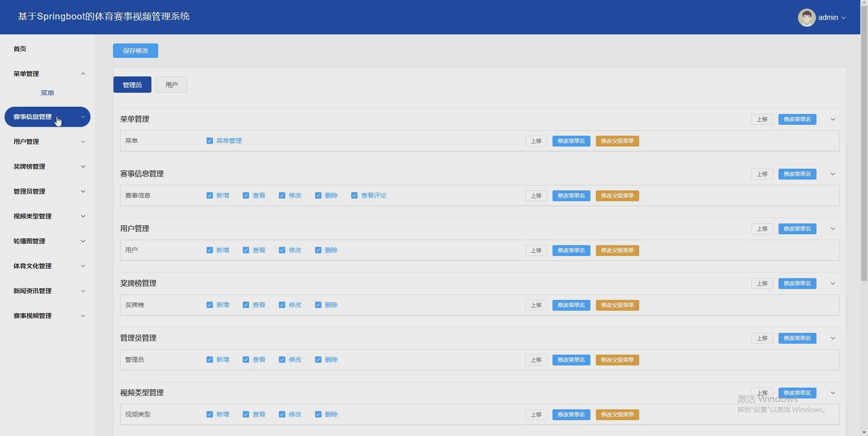Go to 首页 in the sidebar
This screenshot has width=868, height=436.
20,49
